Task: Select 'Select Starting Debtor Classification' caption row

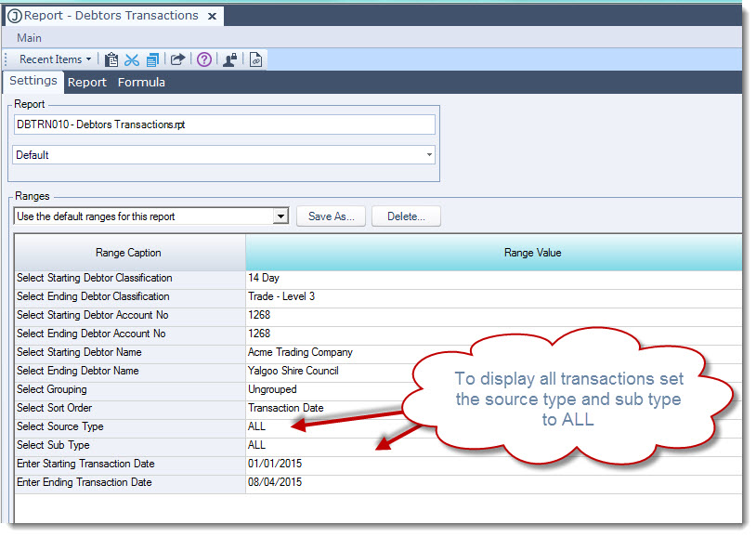Action: click(x=130, y=279)
